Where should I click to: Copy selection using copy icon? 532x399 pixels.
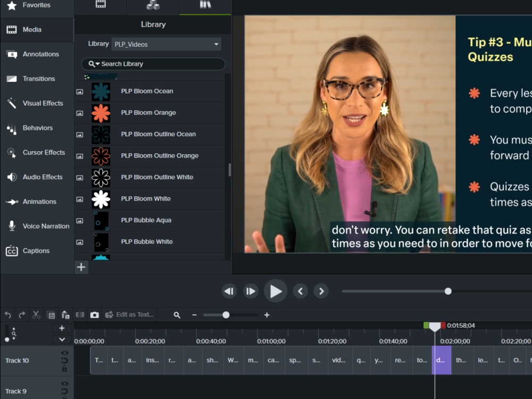[51, 315]
